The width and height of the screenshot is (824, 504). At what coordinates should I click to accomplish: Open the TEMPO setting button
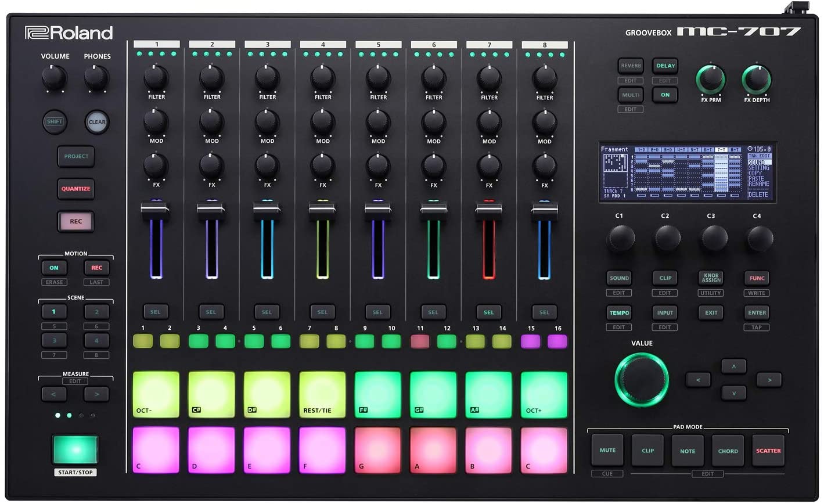(x=619, y=312)
